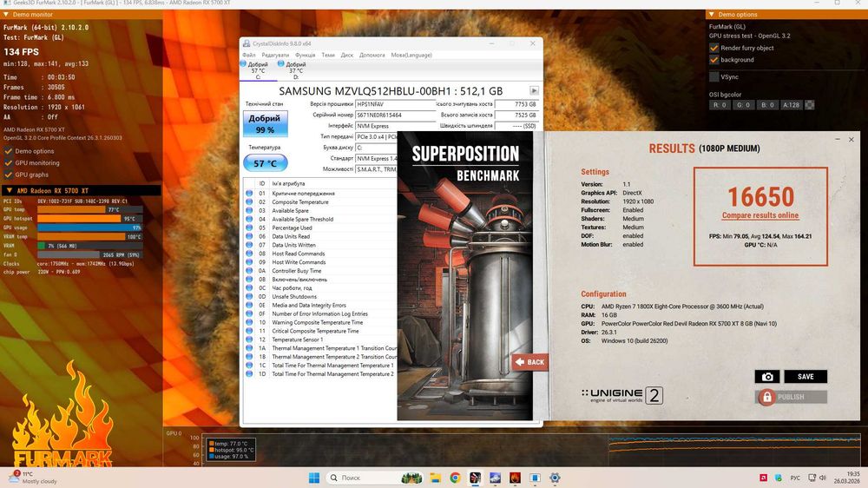Click blue health orb of disk D: tab
Viewport: 868px width, 488px height.
(x=280, y=63)
